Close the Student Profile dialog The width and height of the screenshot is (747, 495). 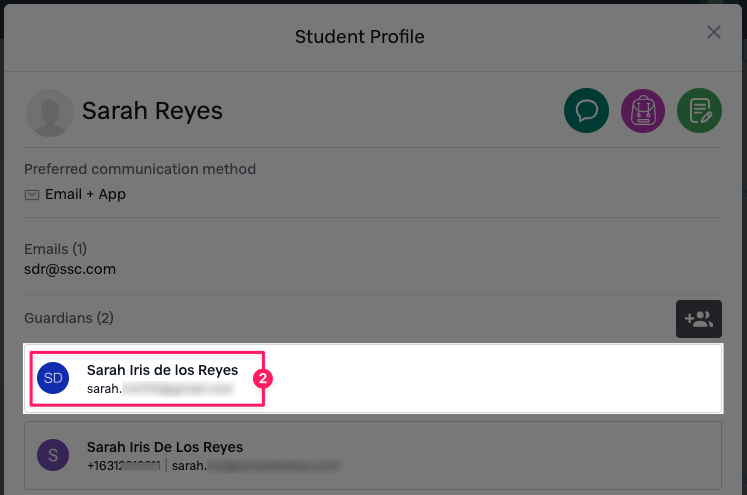click(x=714, y=33)
